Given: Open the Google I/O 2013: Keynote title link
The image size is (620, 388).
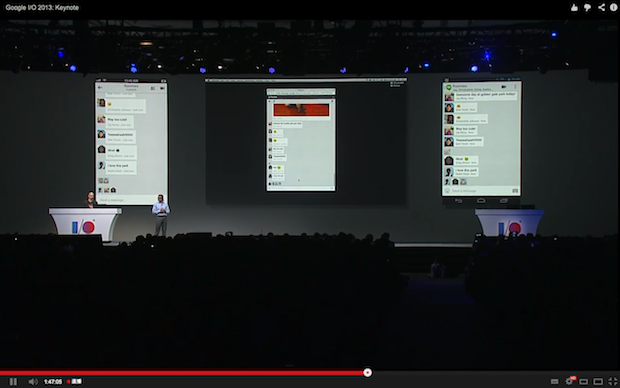Looking at the screenshot, I should point(42,8).
